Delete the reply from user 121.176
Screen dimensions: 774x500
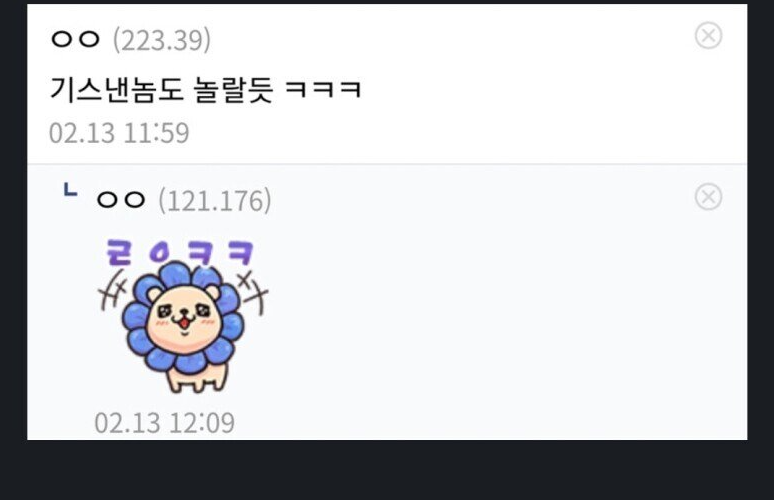click(x=708, y=196)
